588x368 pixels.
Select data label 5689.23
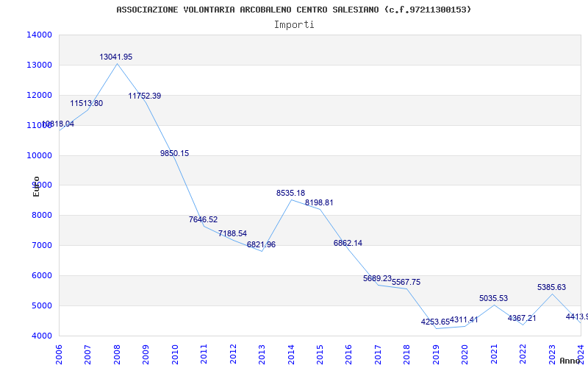pos(377,279)
